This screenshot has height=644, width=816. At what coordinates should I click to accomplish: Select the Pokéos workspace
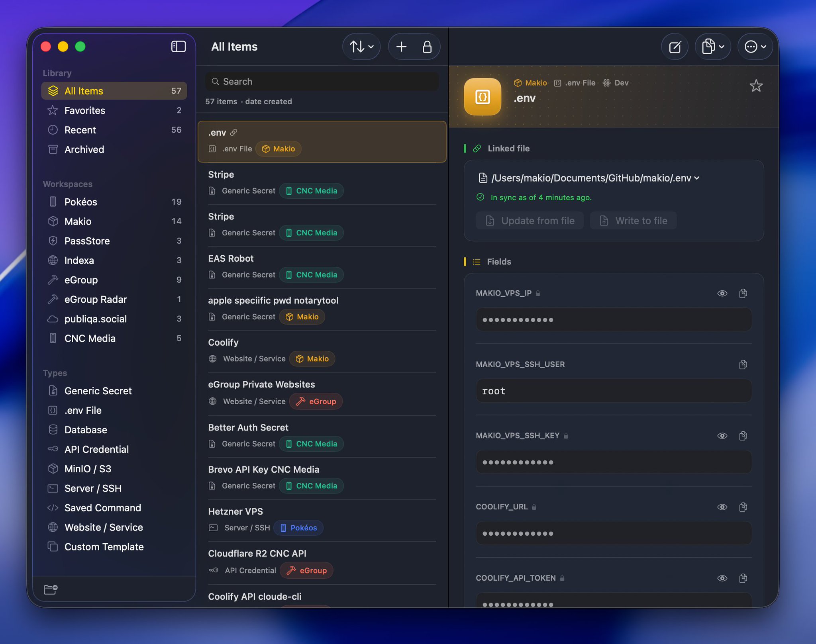pos(114,202)
